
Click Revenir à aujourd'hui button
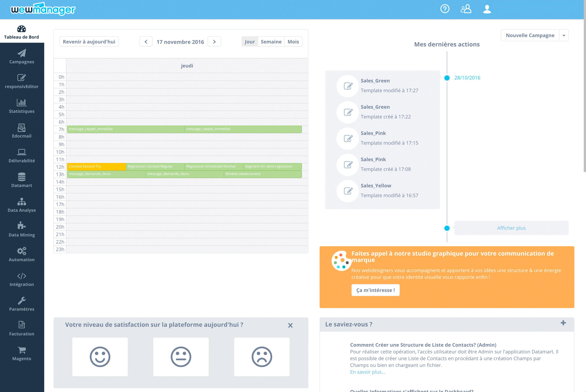[x=89, y=42]
